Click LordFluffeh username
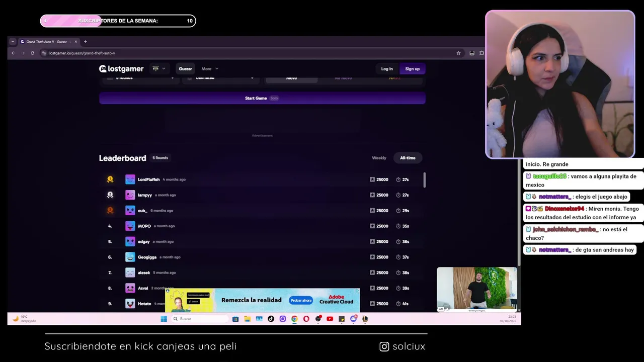 click(x=148, y=179)
